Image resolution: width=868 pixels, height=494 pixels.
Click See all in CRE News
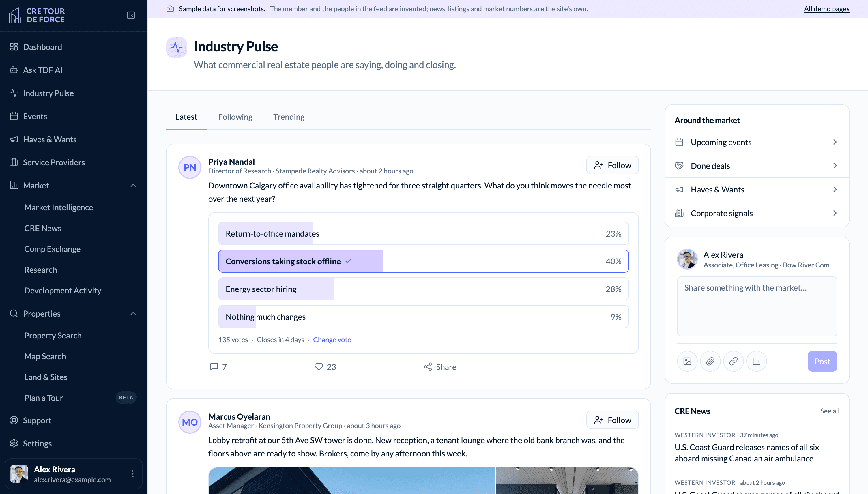click(x=829, y=411)
